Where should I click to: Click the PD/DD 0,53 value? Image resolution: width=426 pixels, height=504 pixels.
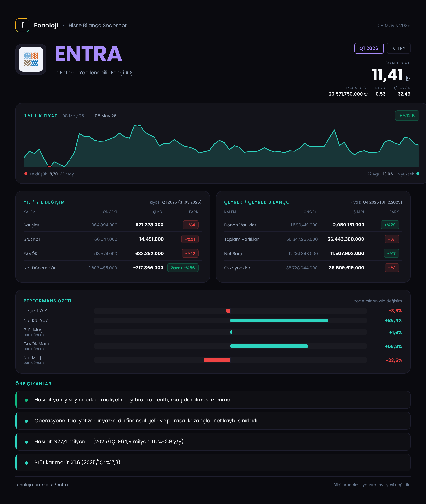pos(380,94)
